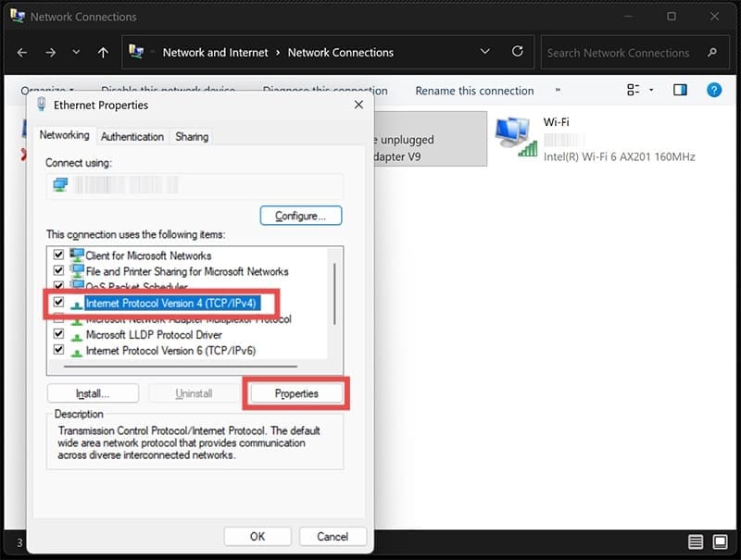Image resolution: width=741 pixels, height=560 pixels.
Task: Toggle the preview pane icon
Action: [x=681, y=90]
